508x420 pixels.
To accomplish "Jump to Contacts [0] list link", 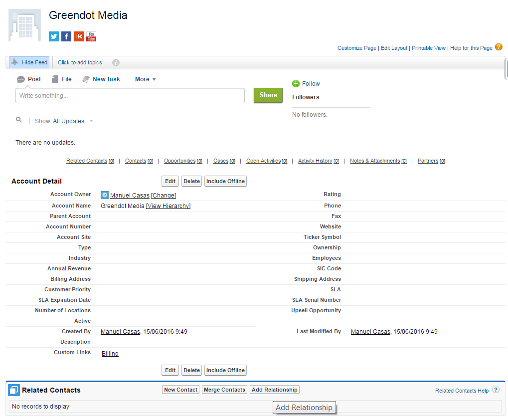I will coord(139,161).
